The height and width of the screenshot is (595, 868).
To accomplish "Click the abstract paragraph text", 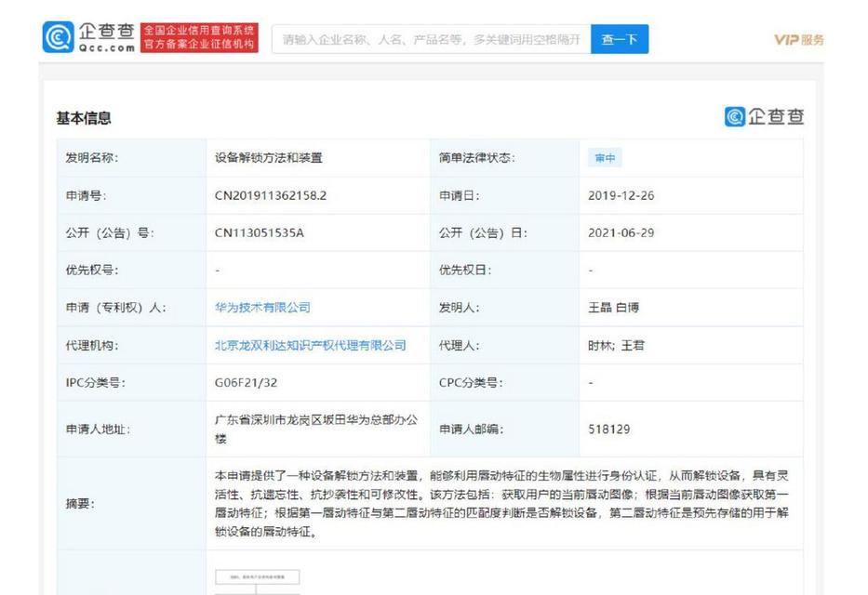I will click(x=501, y=503).
